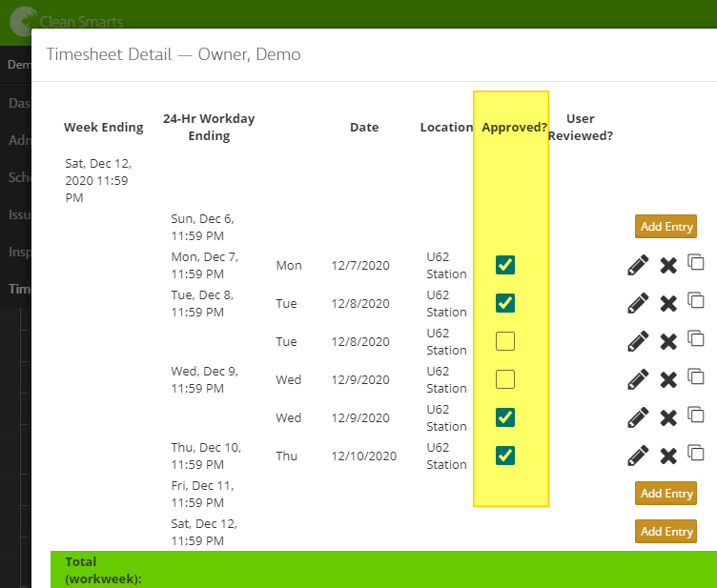Delete the second Tuesday 12/8/2020 entry
717x588 pixels.
[x=668, y=341]
